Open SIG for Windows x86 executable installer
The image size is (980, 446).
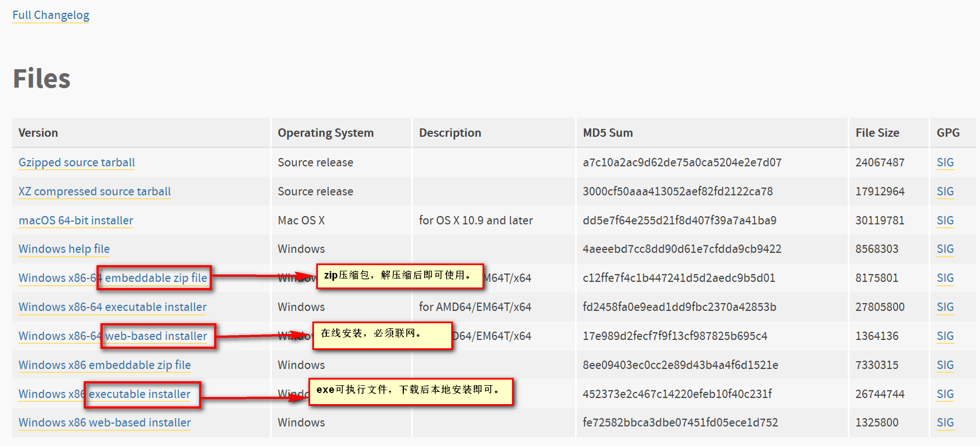945,394
